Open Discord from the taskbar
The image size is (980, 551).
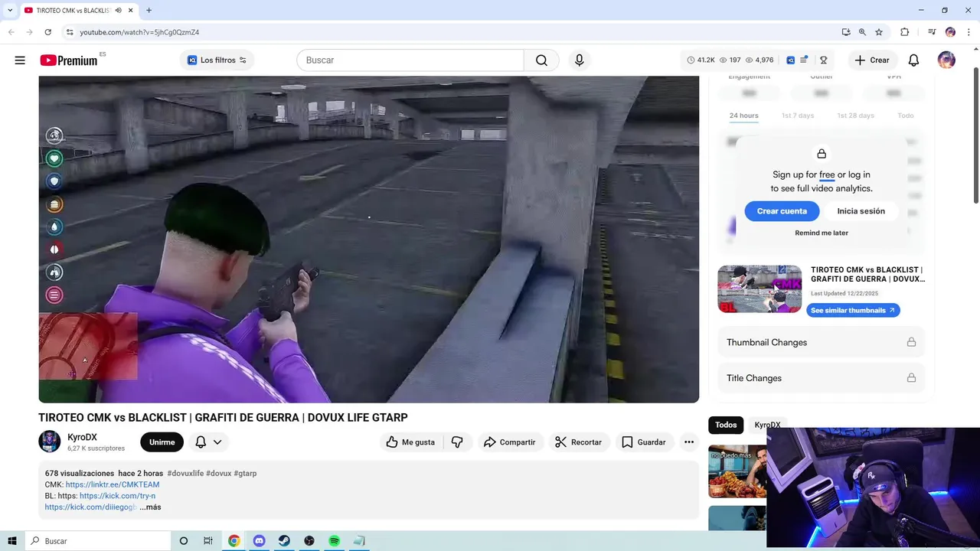(259, 541)
